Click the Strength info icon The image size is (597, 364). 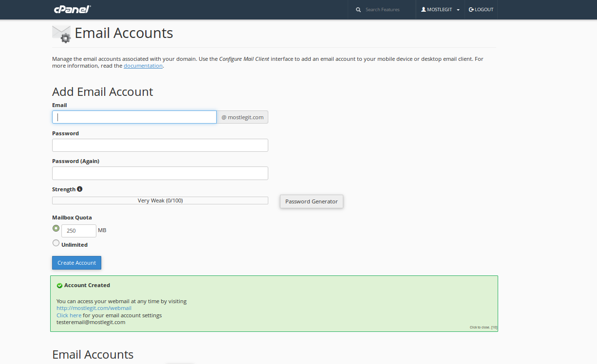(80, 189)
